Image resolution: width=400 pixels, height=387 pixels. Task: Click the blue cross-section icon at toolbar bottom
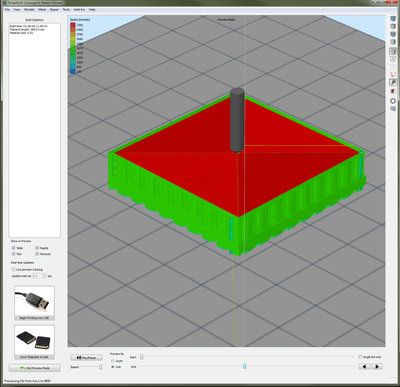click(393, 109)
